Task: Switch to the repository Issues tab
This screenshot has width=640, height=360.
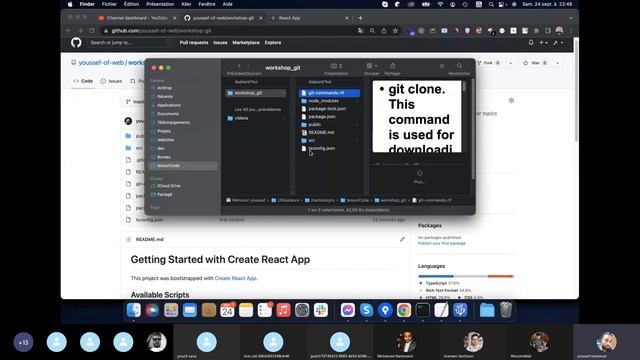Action: (111, 81)
